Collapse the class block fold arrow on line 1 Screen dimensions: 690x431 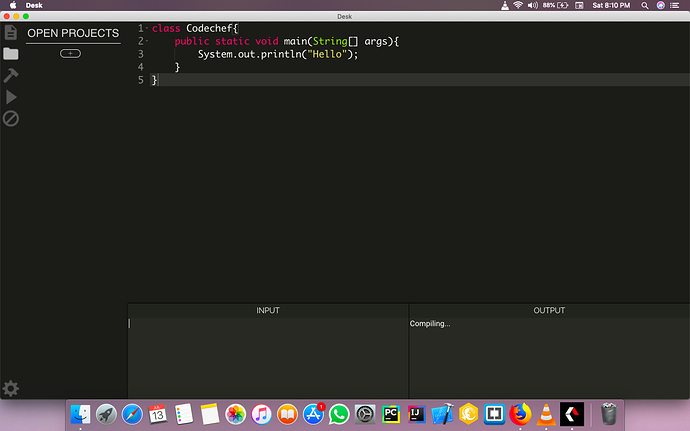tap(147, 28)
